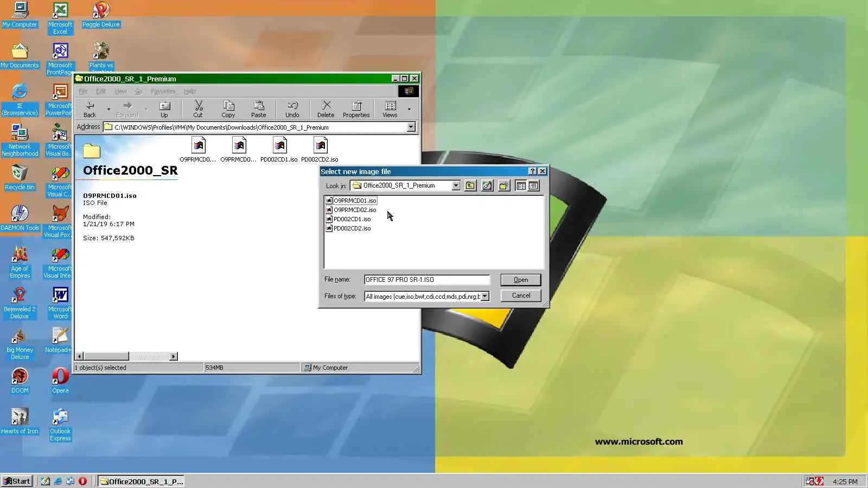Click the Start button
The height and width of the screenshot is (488, 868).
click(x=17, y=481)
